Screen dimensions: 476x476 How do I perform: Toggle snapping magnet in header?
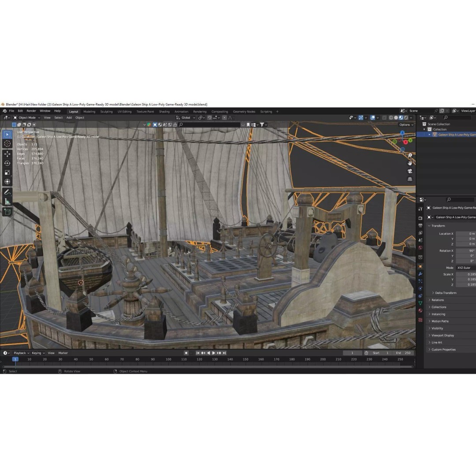tap(209, 118)
